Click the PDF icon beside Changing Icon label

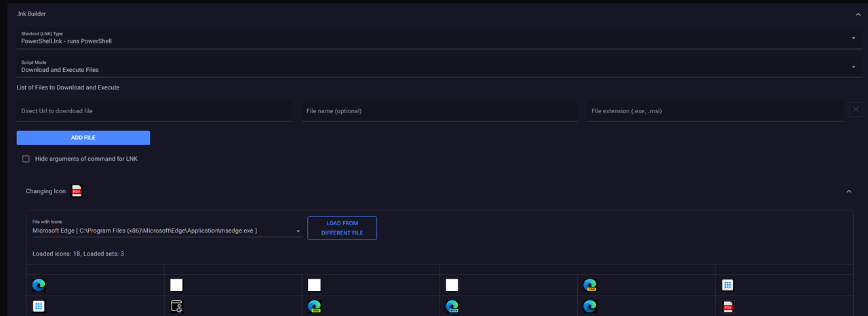click(77, 191)
